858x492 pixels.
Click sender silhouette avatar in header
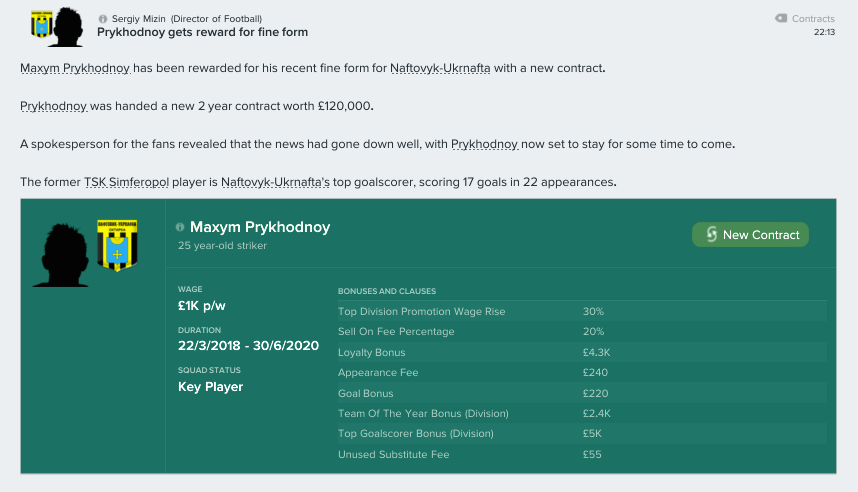pyautogui.click(x=68, y=27)
